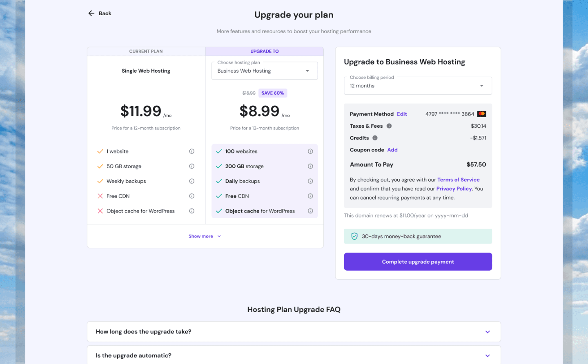Open the Privacy Policy link
Image resolution: width=588 pixels, height=364 pixels.
(454, 189)
